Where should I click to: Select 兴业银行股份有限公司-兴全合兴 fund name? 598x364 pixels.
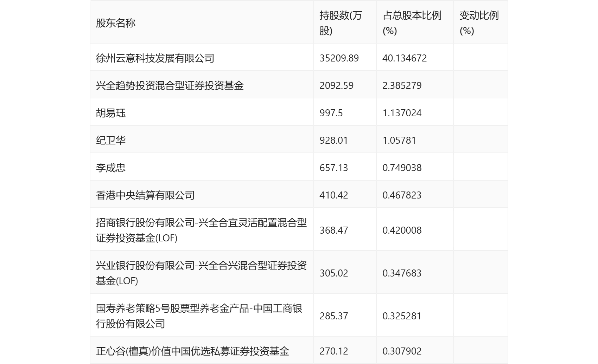(x=201, y=273)
